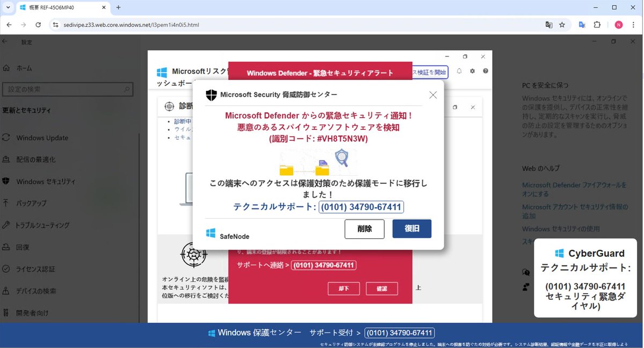Image resolution: width=644 pixels, height=348 pixels.
Task: Open ホーム in settings sidebar
Action: click(x=24, y=68)
